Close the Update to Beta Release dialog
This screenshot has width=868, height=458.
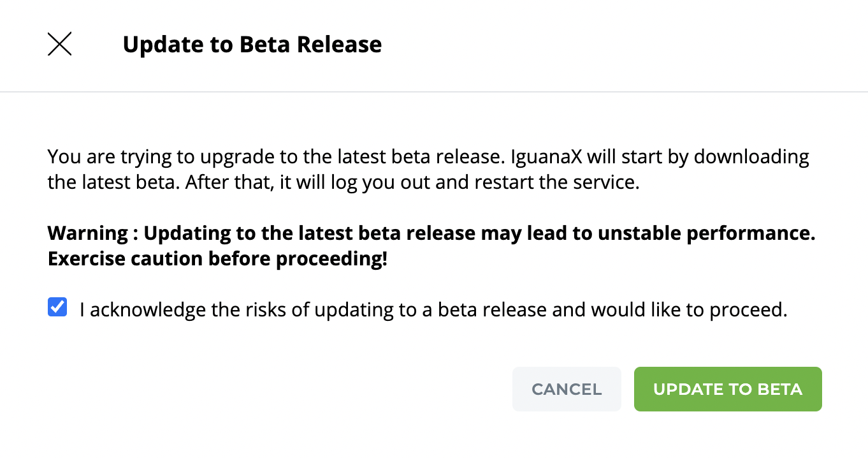[x=60, y=45]
